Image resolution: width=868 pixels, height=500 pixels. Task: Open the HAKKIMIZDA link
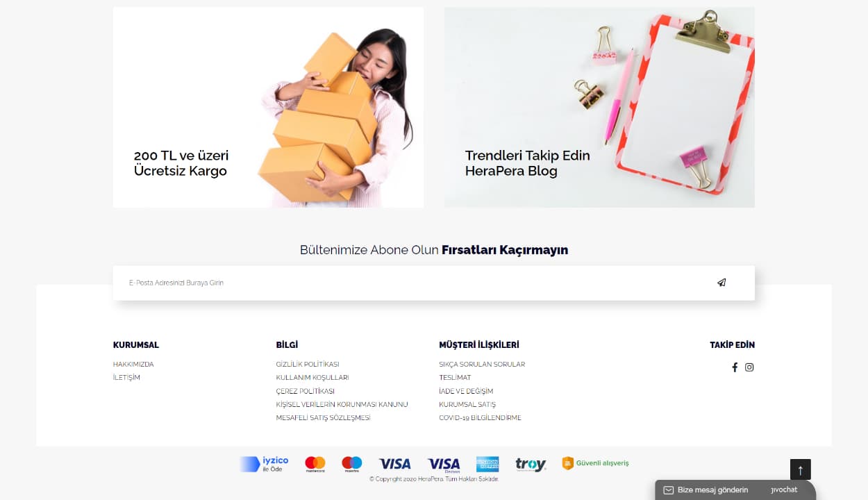pyautogui.click(x=133, y=364)
